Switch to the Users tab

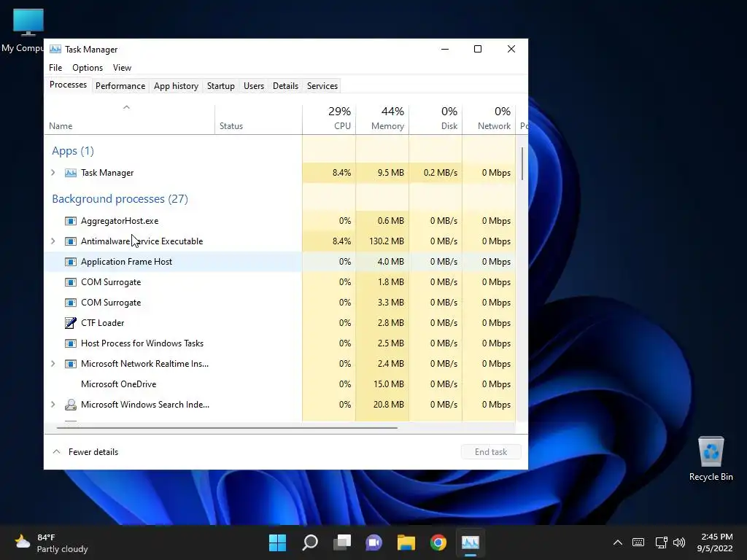[253, 86]
